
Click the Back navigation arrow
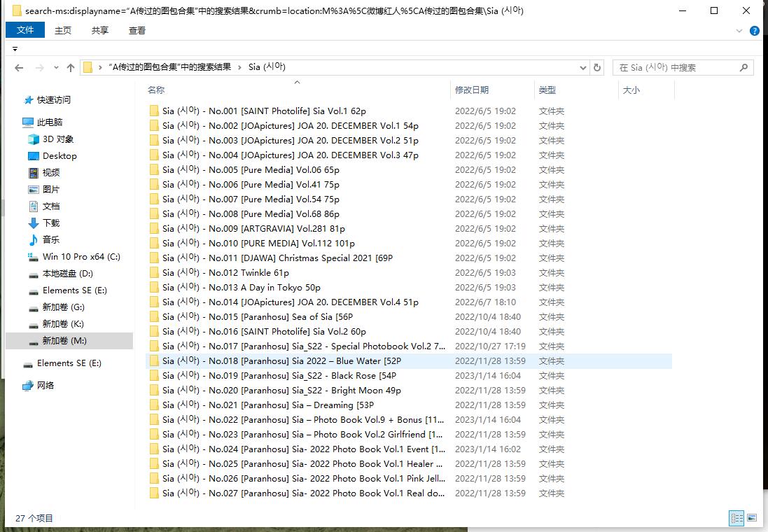point(19,68)
